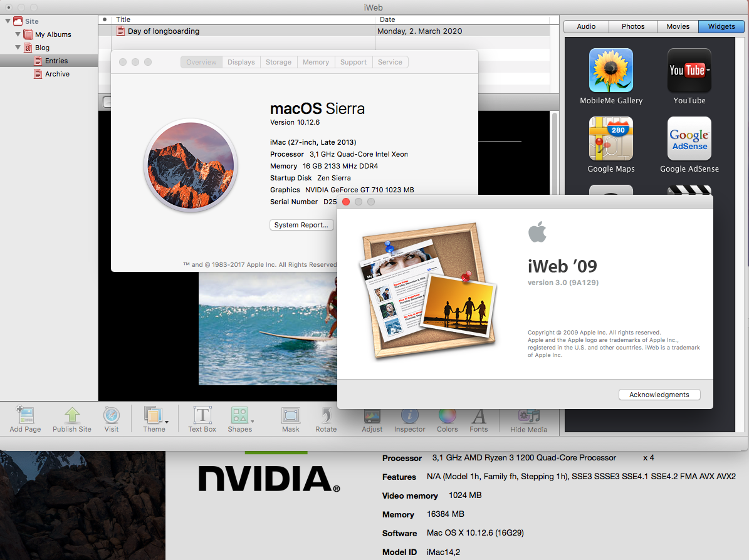
Task: Open the Fonts panel icon
Action: point(479,417)
